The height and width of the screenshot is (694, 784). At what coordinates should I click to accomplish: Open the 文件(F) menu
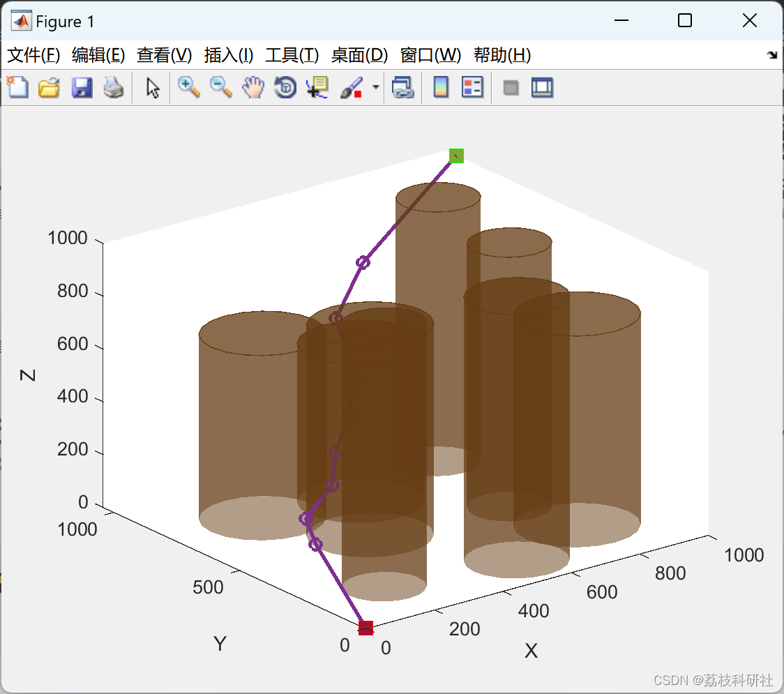pos(33,55)
